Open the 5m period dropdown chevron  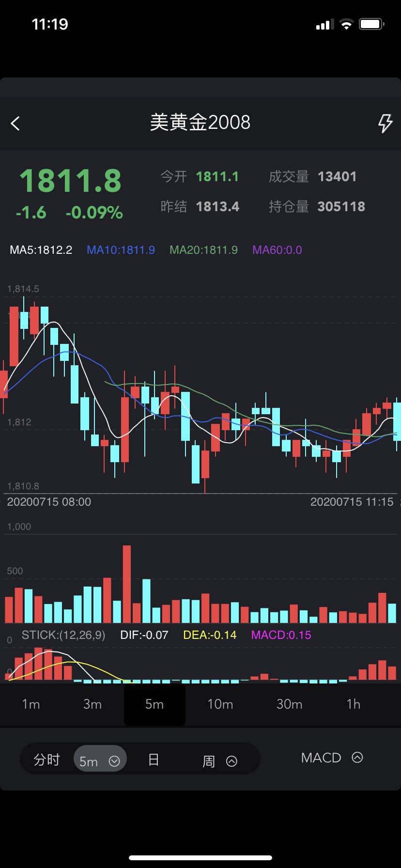tap(114, 761)
